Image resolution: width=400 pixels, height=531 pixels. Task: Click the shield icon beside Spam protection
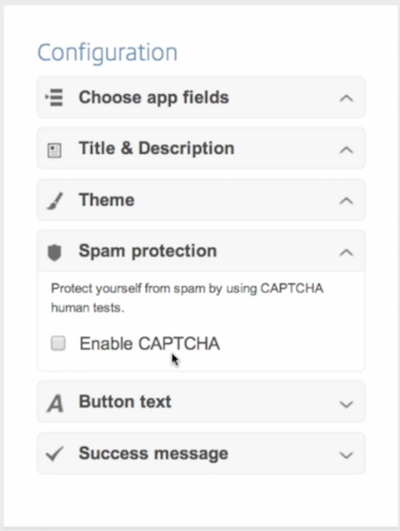(54, 253)
